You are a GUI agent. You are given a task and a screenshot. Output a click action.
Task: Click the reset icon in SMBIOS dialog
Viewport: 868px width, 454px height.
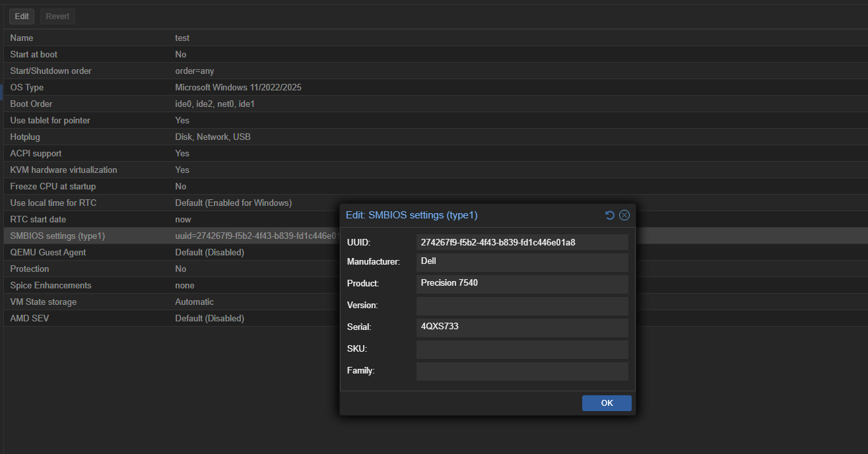click(610, 215)
